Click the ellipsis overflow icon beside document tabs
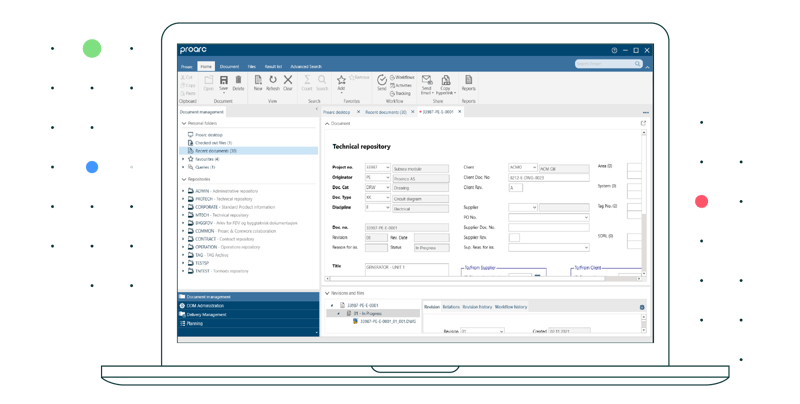The image size is (800, 404). tap(645, 112)
